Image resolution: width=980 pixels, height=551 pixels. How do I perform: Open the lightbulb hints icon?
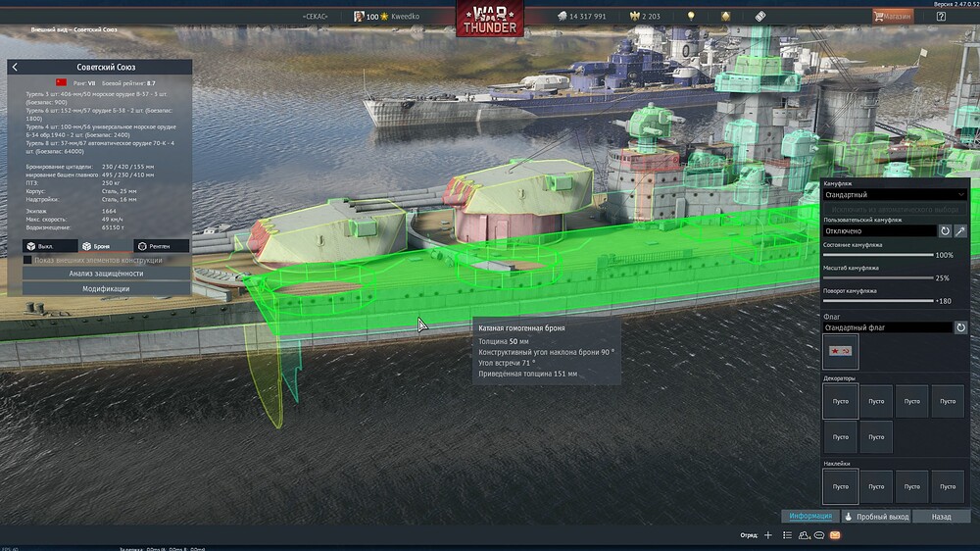click(691, 17)
